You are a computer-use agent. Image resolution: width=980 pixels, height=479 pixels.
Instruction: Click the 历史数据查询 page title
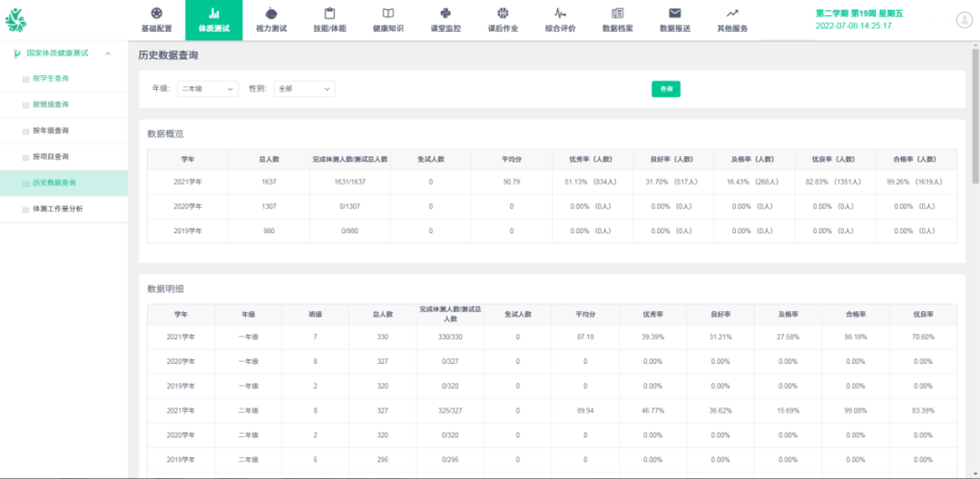(x=169, y=55)
